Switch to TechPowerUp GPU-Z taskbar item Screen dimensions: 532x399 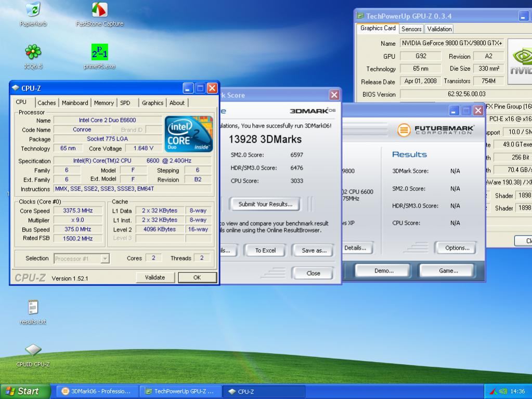(x=180, y=391)
